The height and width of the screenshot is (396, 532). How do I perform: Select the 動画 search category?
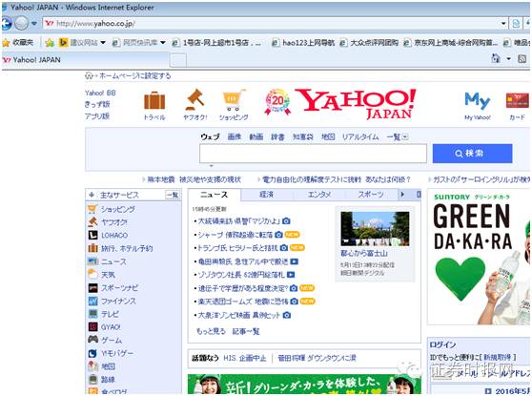(x=256, y=136)
